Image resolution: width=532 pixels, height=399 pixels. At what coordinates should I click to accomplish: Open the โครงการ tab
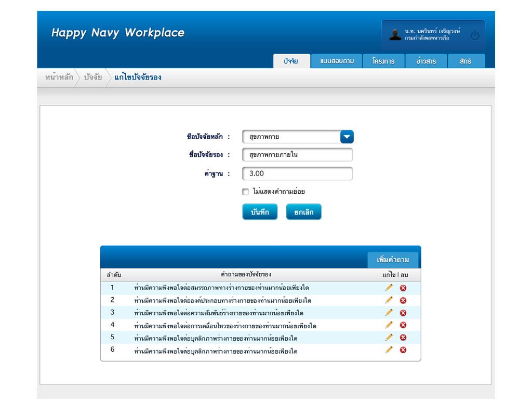point(383,61)
